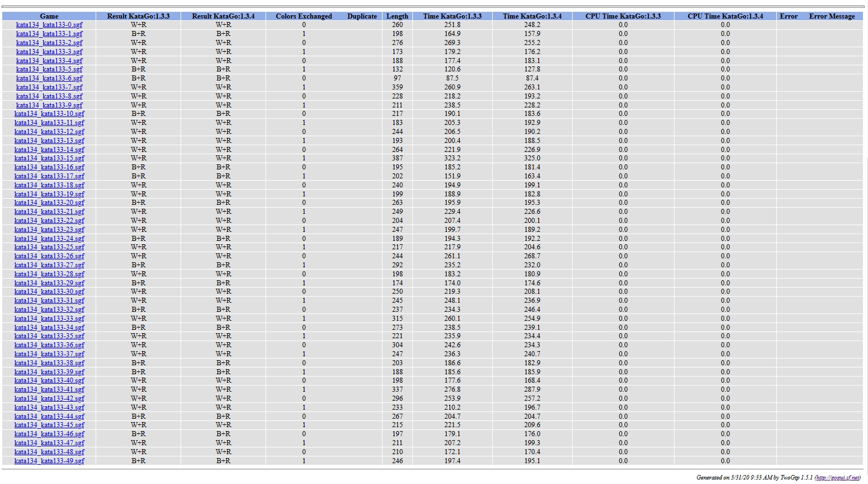
Task: Open the kata134_kata133-31.sgf link
Action: click(x=49, y=301)
